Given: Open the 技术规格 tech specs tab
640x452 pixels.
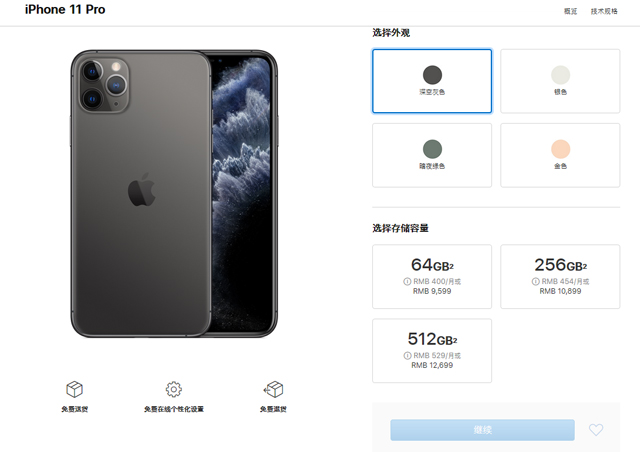Looking at the screenshot, I should (x=604, y=11).
